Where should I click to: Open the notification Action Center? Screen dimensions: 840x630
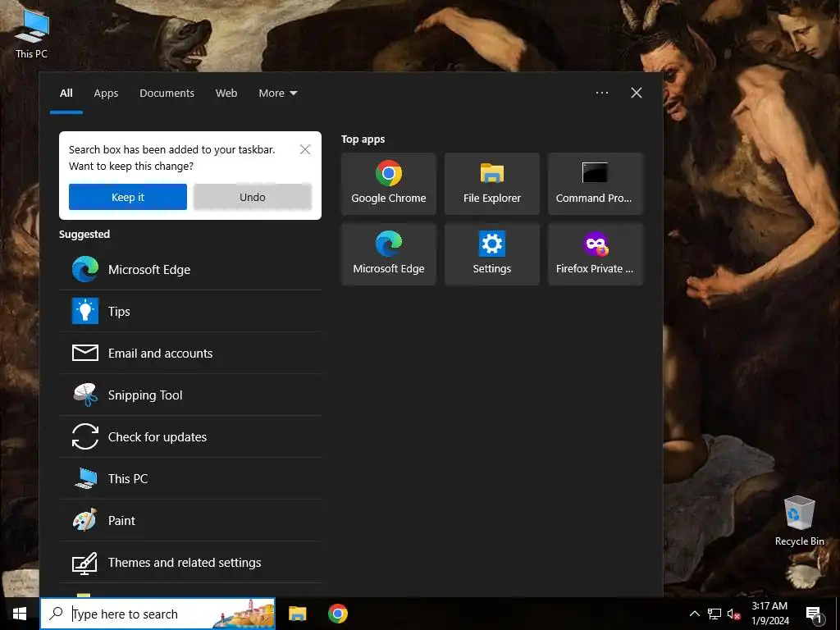(815, 614)
